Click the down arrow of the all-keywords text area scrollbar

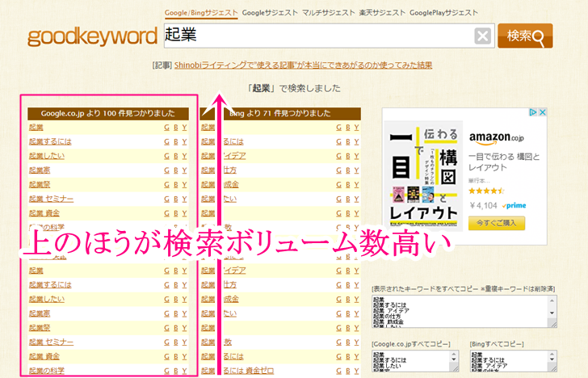pyautogui.click(x=552, y=313)
